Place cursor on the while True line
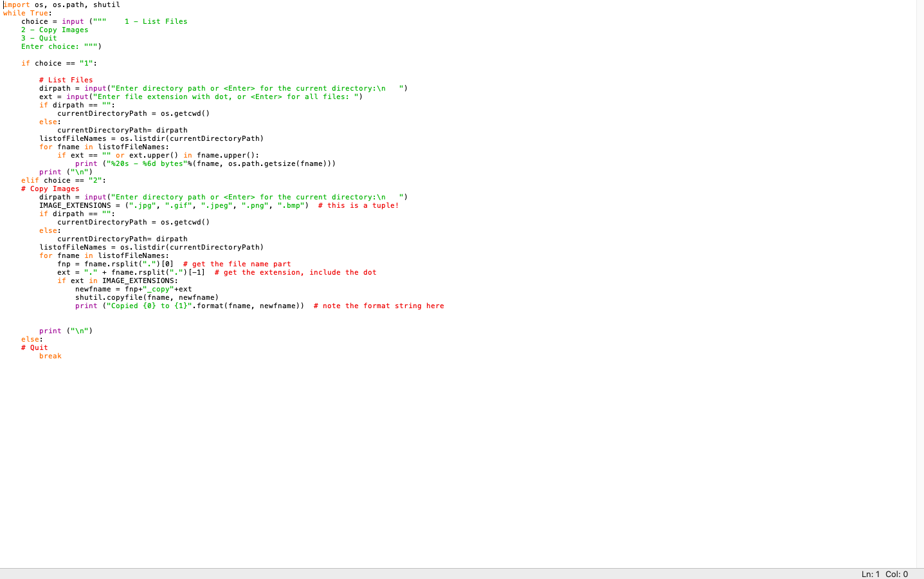Viewport: 924px width, 579px height. (26, 13)
